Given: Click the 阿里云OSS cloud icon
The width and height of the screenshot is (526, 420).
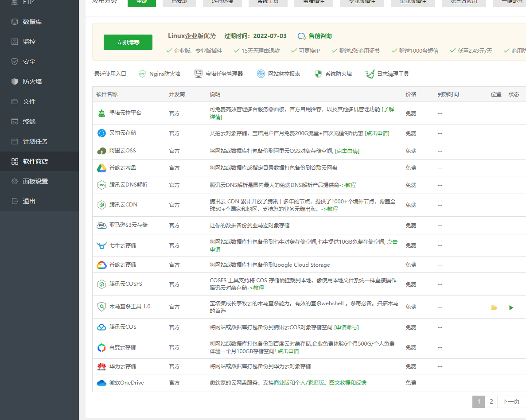Looking at the screenshot, I should click(101, 151).
